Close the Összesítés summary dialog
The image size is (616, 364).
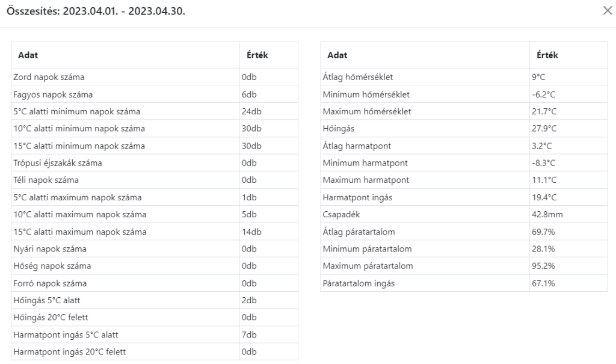[x=607, y=11]
